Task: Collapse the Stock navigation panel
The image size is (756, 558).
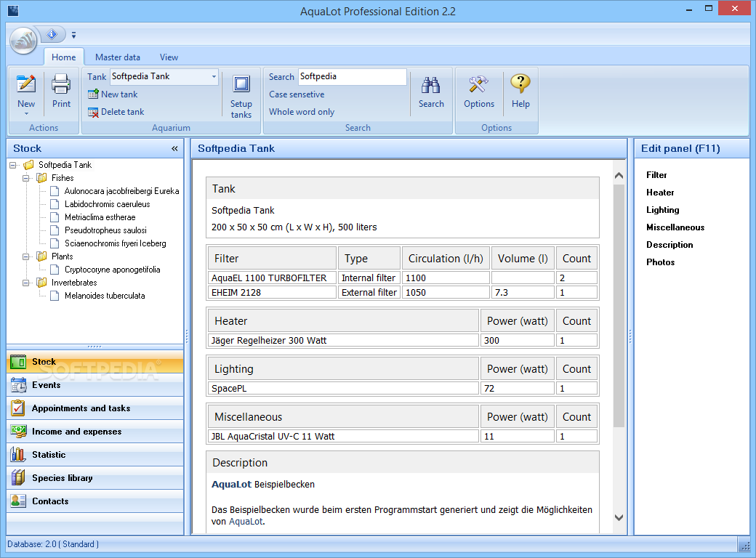Action: click(174, 148)
